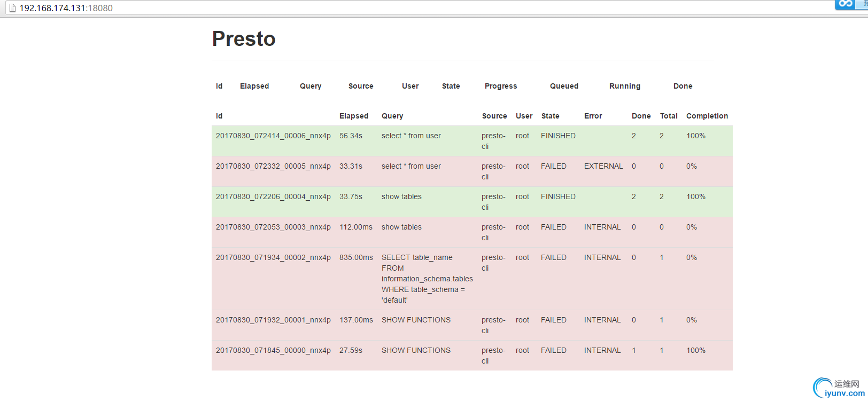Click the Progress column header
This screenshot has height=402, width=868.
click(x=501, y=86)
